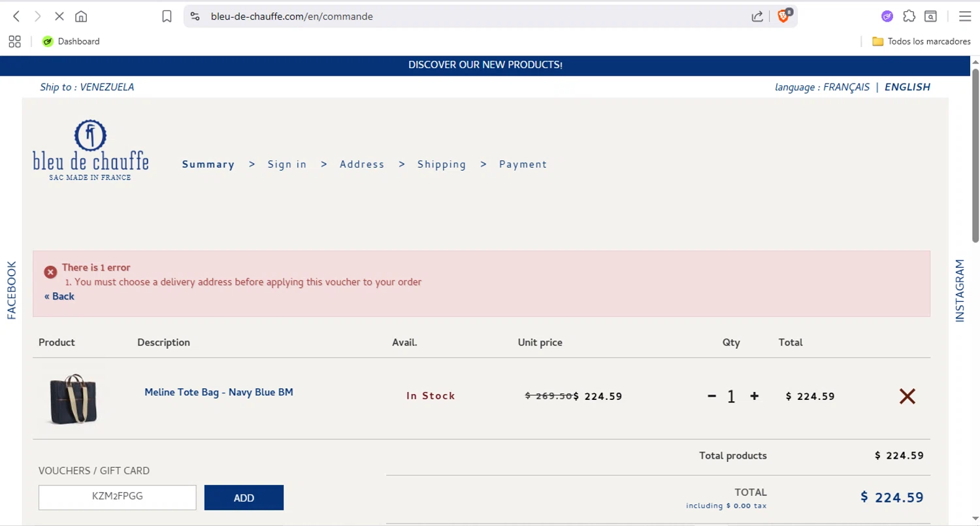This screenshot has width=980, height=526.
Task: Go to the Payment checkout step
Action: pyautogui.click(x=523, y=165)
